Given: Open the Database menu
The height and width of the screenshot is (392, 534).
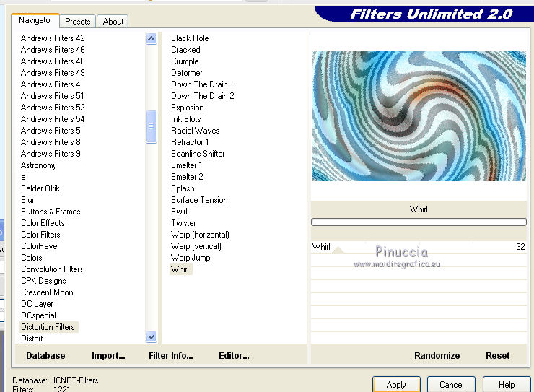Looking at the screenshot, I should 45,356.
